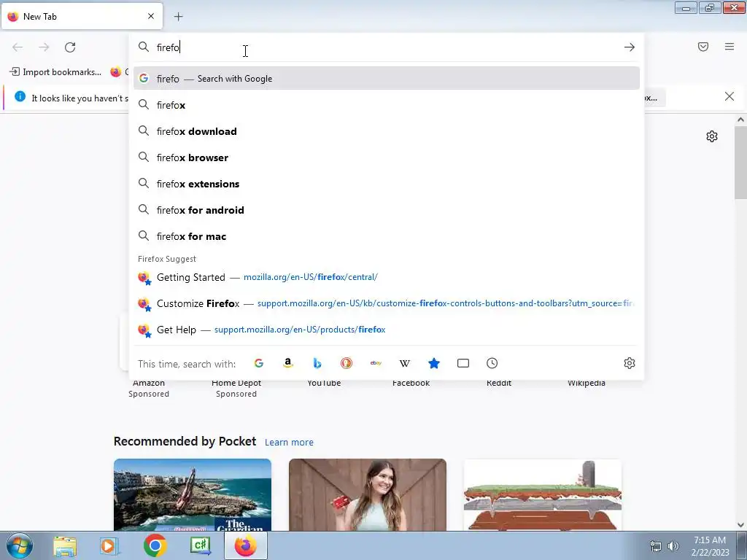Open the Windows Start menu
747x560 pixels.
(x=19, y=545)
